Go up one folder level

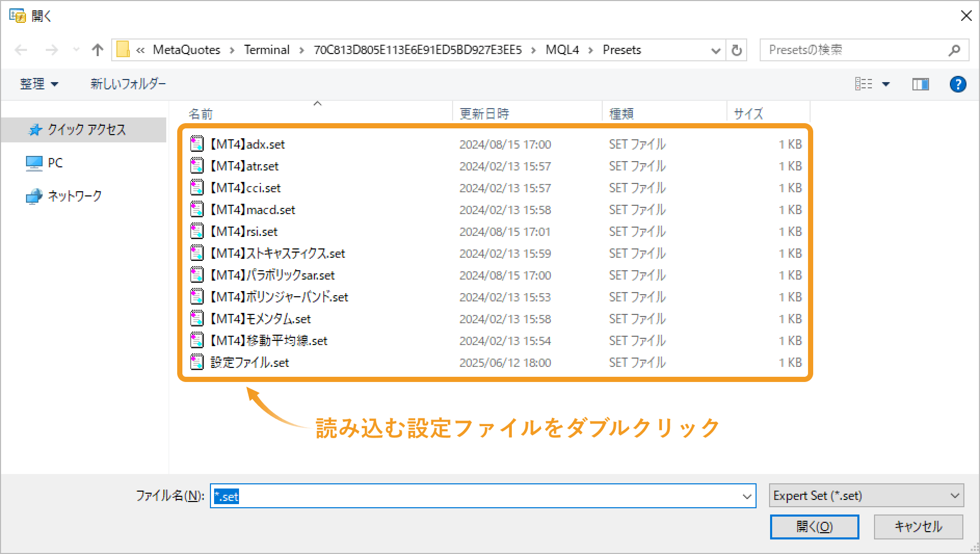(x=97, y=49)
